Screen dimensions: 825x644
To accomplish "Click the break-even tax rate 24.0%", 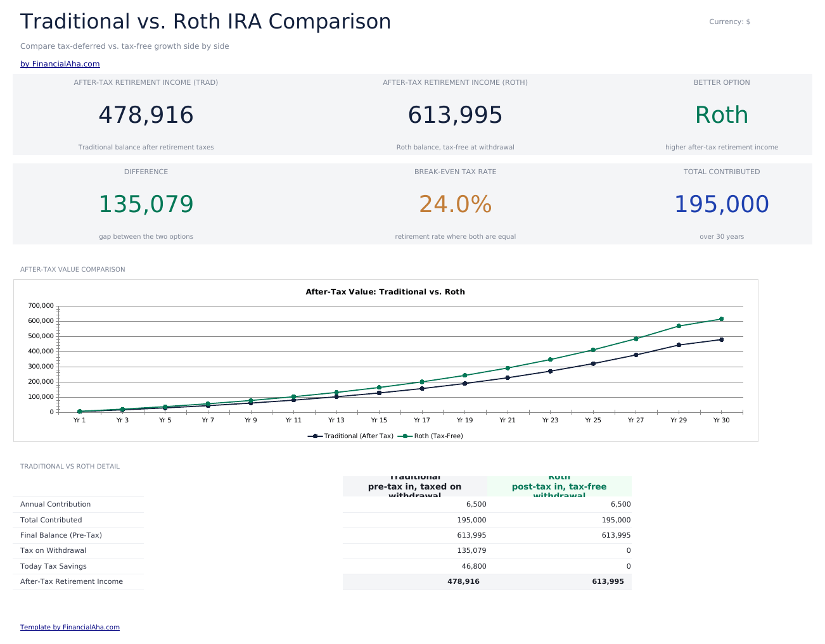I will pos(455,205).
